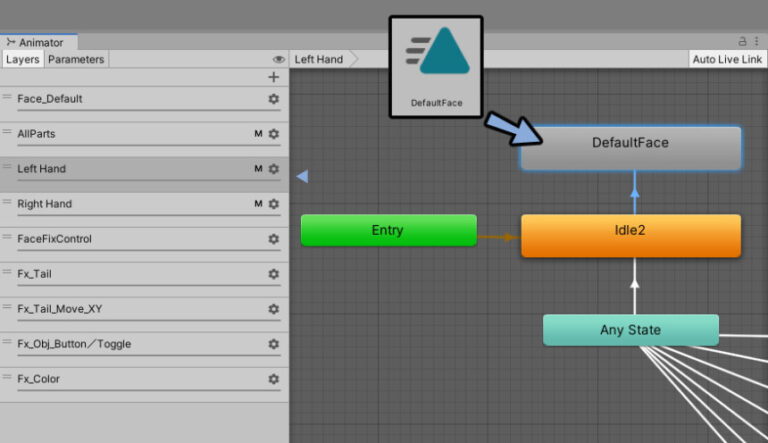Collapse the layers sidebar with blue arrow
Screen dimensions: 768x443
(x=302, y=177)
